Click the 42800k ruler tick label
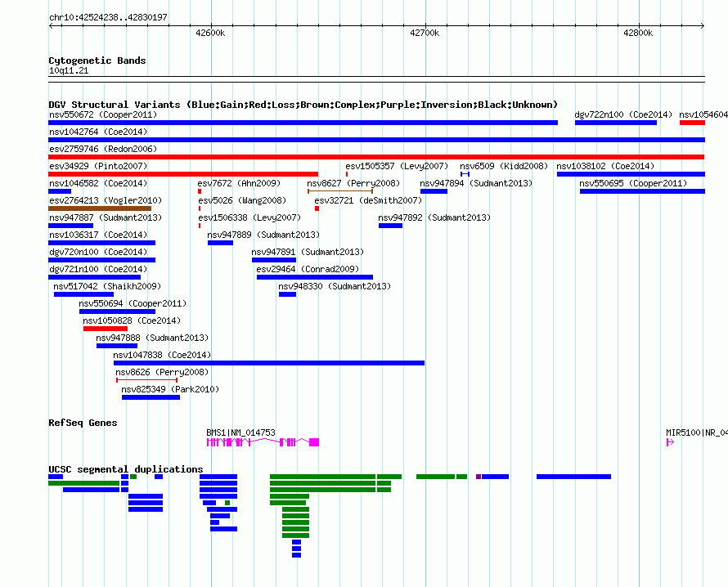 pyautogui.click(x=638, y=33)
